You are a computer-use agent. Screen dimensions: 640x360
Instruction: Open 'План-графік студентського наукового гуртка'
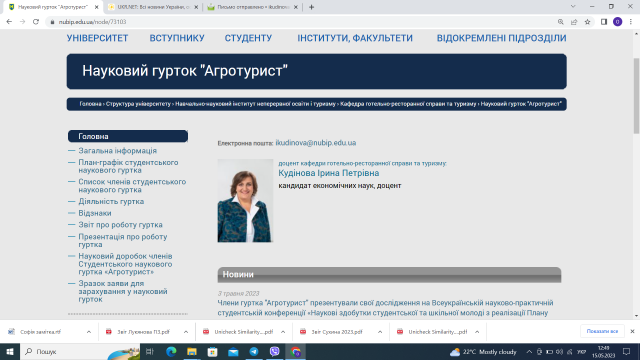[128, 166]
